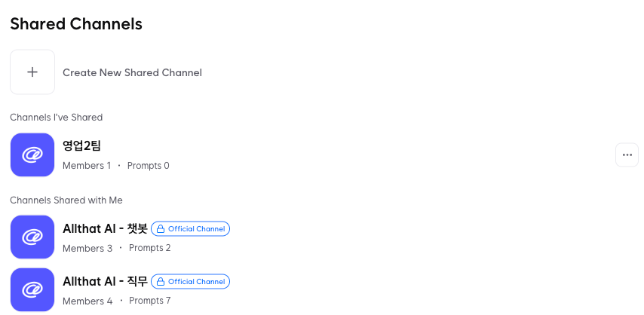This screenshot has height=315, width=644.
Task: Click Official Channel badge next to 직무
Action: pos(191,281)
